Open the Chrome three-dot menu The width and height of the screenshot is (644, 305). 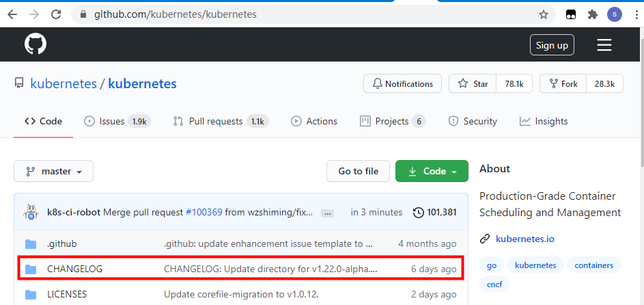tap(636, 15)
